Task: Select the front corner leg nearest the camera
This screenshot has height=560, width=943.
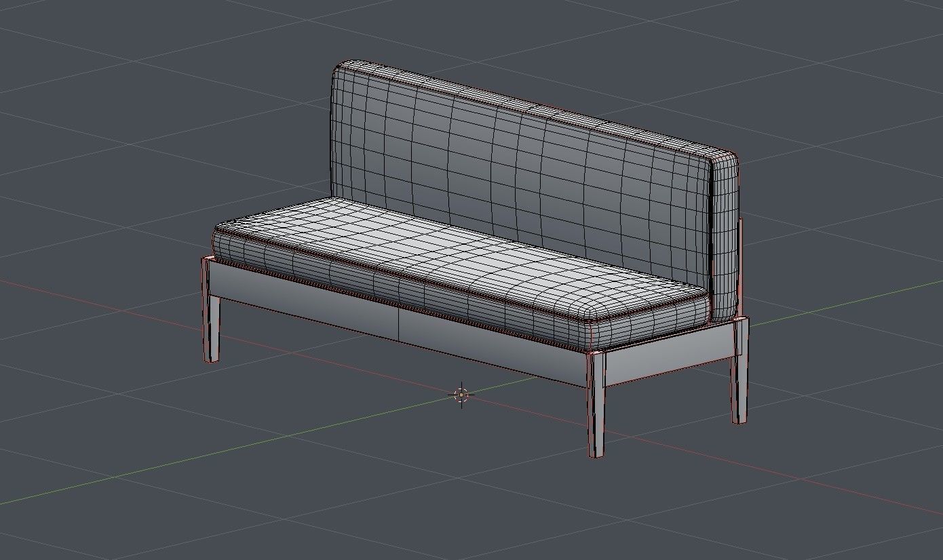Action: click(x=596, y=405)
